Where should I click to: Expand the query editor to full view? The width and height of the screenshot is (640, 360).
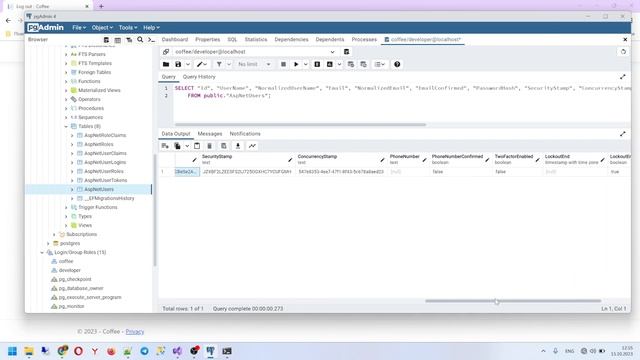click(622, 77)
